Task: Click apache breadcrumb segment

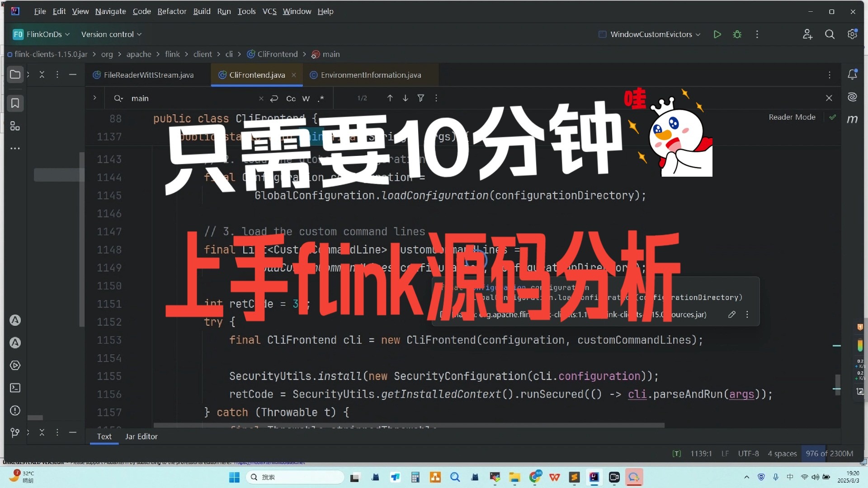Action: click(139, 54)
